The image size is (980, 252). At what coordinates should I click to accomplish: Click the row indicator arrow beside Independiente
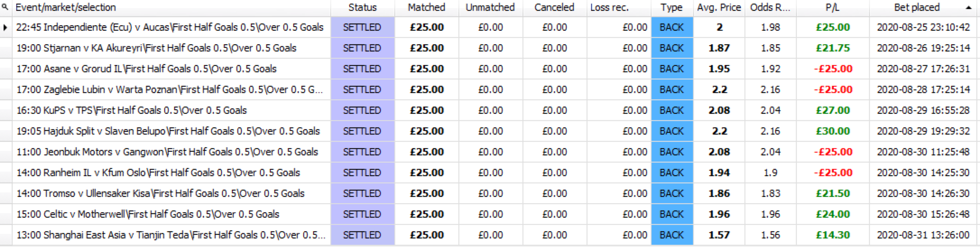coord(5,28)
